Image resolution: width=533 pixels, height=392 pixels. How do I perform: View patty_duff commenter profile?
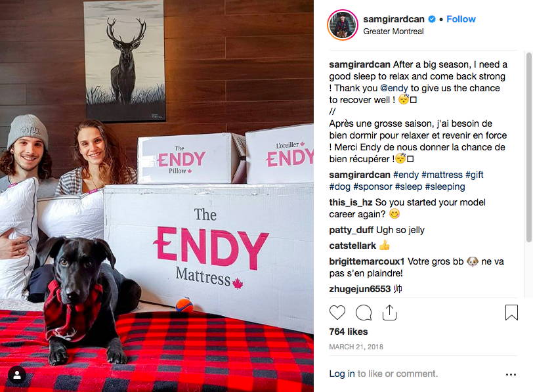coord(351,230)
